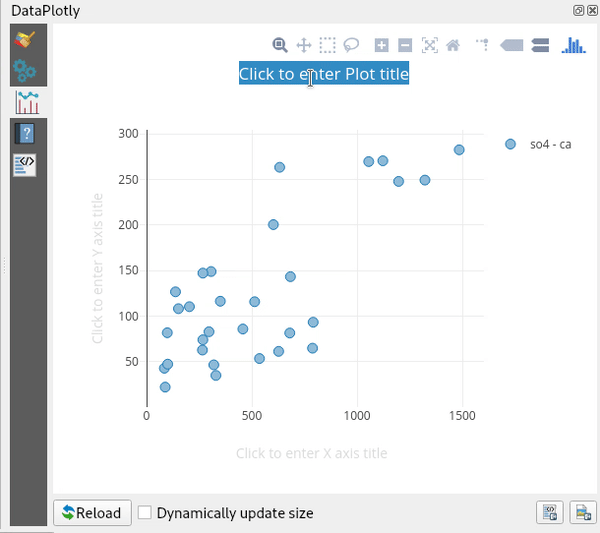Click the selected Plot title placeholder
This screenshot has width=600, height=533.
point(324,74)
